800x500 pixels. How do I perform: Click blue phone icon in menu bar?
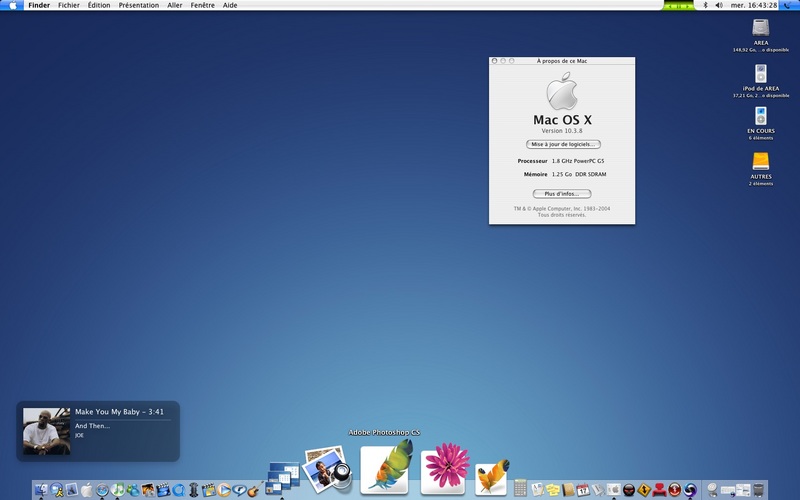tap(790, 5)
